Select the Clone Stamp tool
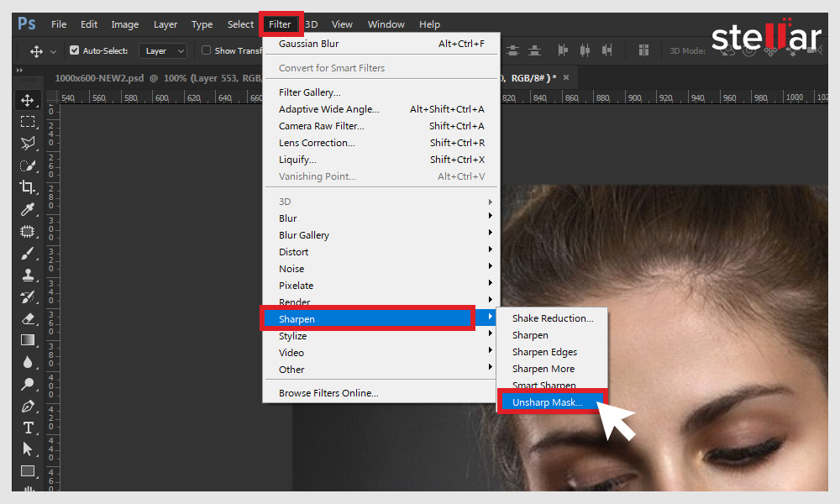Image resolution: width=840 pixels, height=504 pixels. coord(28,276)
